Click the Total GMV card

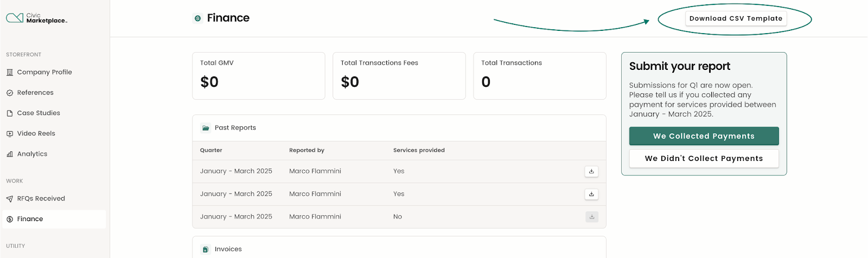(x=259, y=76)
